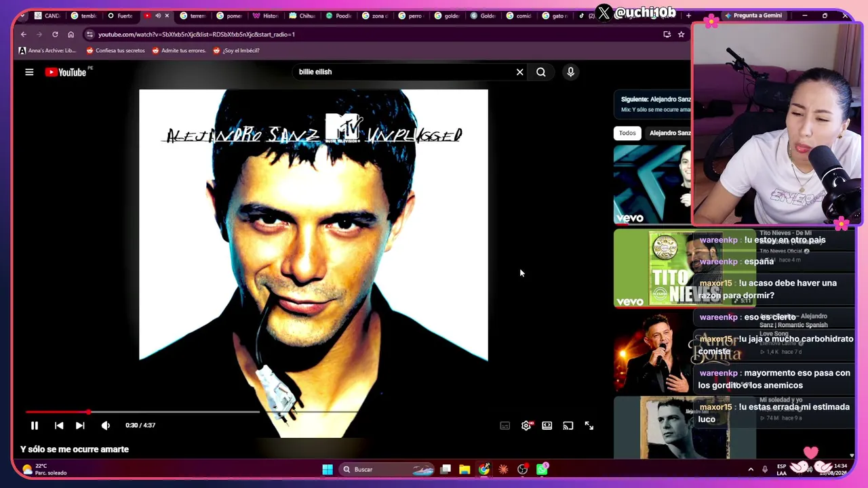Show hidden system tray icons chevron
The height and width of the screenshot is (488, 868).
coord(751,469)
